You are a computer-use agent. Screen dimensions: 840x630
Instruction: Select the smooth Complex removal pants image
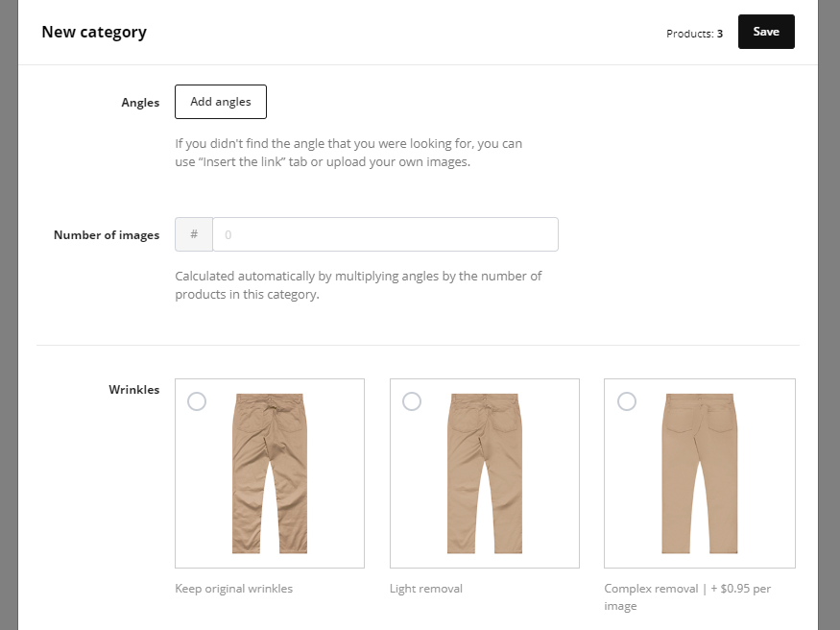(699, 473)
